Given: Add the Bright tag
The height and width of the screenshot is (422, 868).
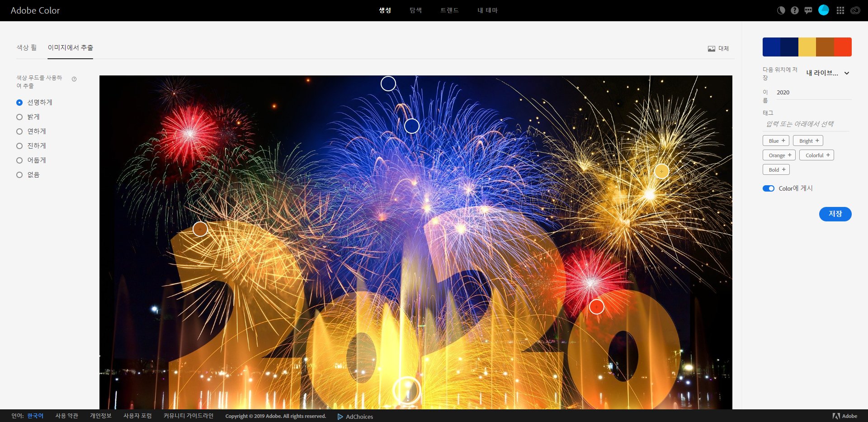Looking at the screenshot, I should click(x=808, y=141).
